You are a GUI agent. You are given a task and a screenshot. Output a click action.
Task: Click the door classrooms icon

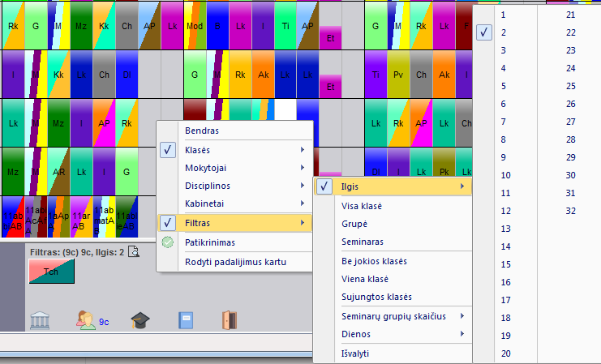(230, 321)
